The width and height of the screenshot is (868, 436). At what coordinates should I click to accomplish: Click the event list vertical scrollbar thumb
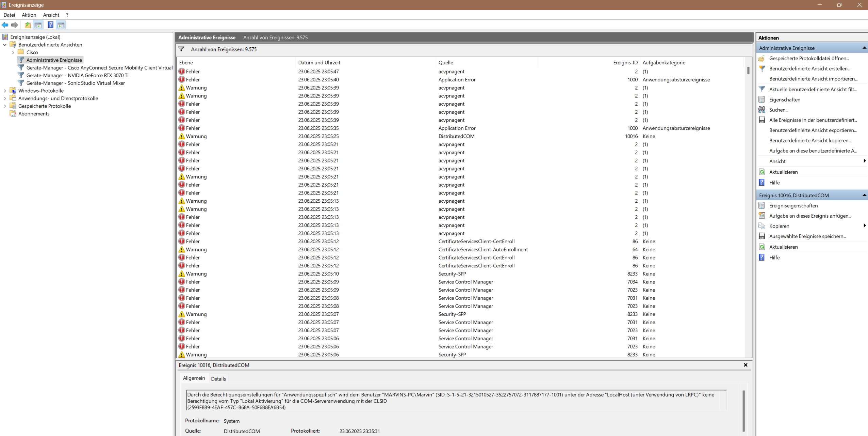click(748, 71)
